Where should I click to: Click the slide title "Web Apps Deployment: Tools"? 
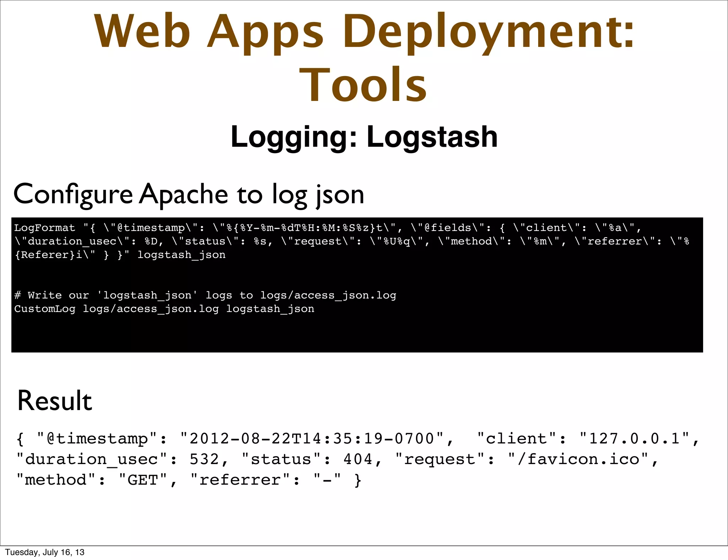[364, 58]
